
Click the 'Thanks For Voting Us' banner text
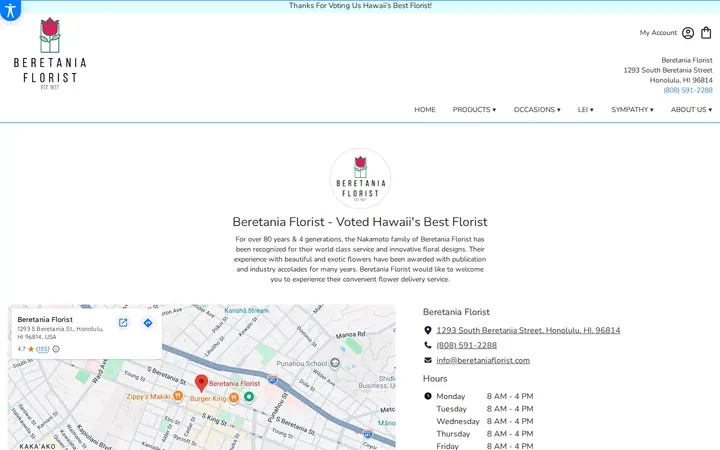tap(360, 6)
